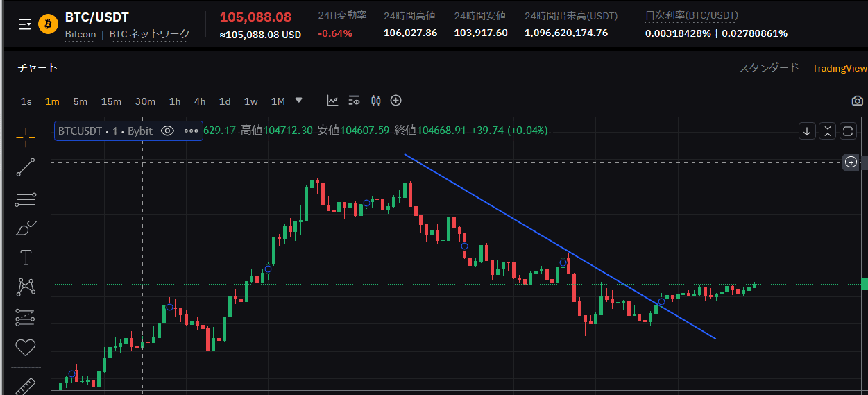
Task: Select the crosshair cursor tool
Action: 26,137
